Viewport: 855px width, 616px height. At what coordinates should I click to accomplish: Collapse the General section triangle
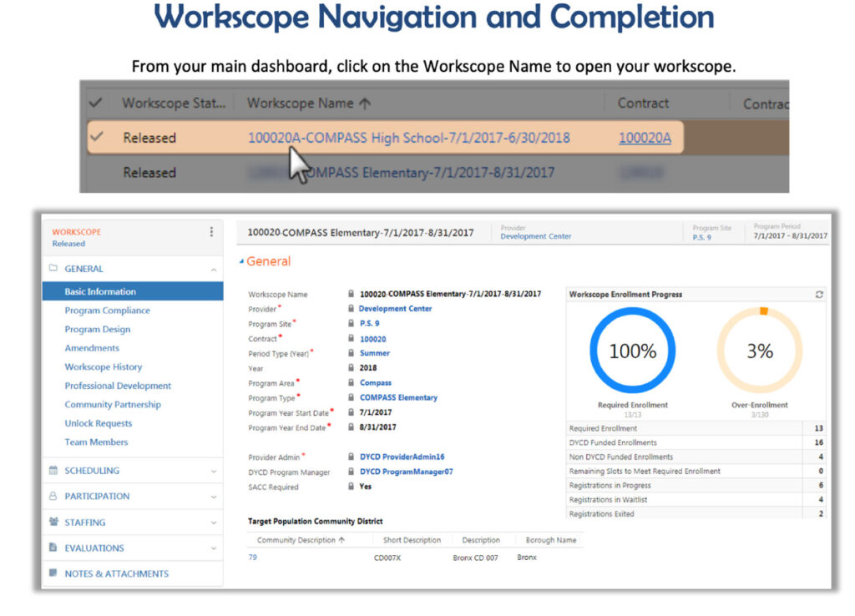click(x=241, y=262)
